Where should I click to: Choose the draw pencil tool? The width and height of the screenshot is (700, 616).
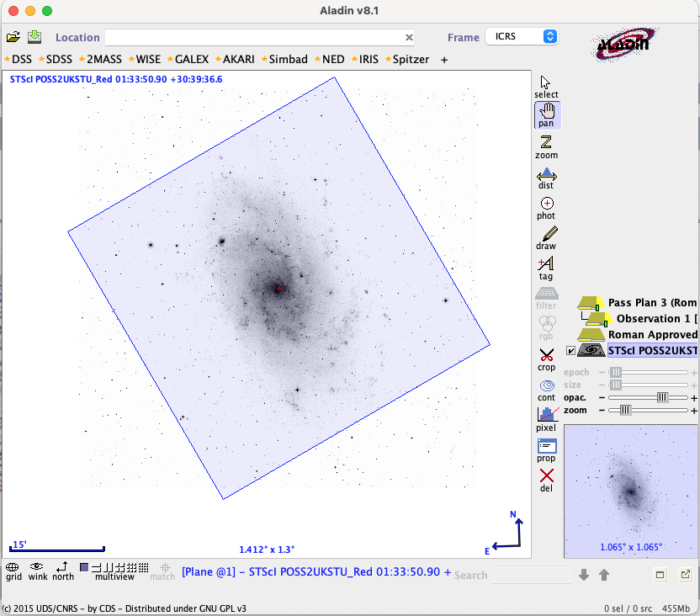tap(546, 238)
